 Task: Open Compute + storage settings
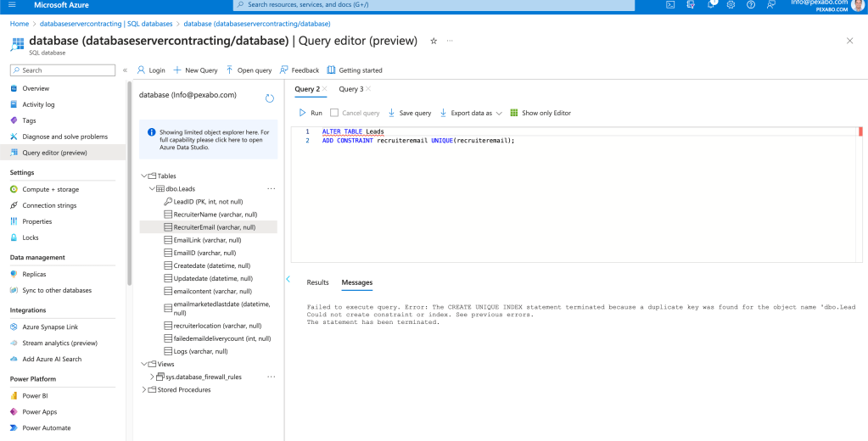click(x=50, y=189)
